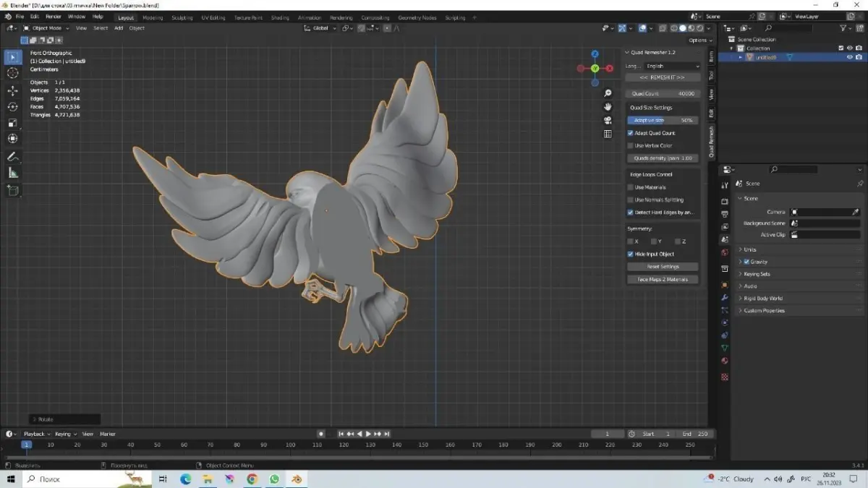Open the Output properties tab icon

(725, 214)
